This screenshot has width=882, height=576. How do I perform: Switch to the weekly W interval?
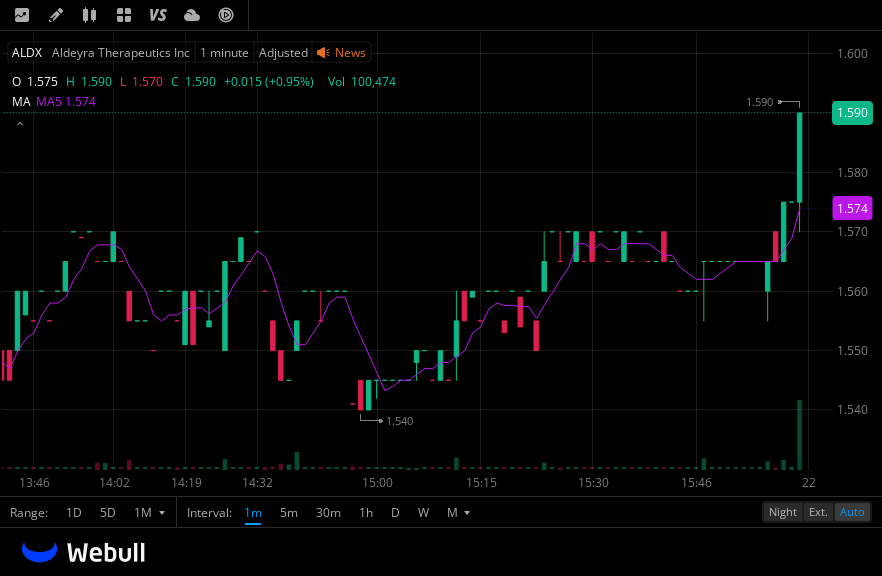pyautogui.click(x=423, y=513)
